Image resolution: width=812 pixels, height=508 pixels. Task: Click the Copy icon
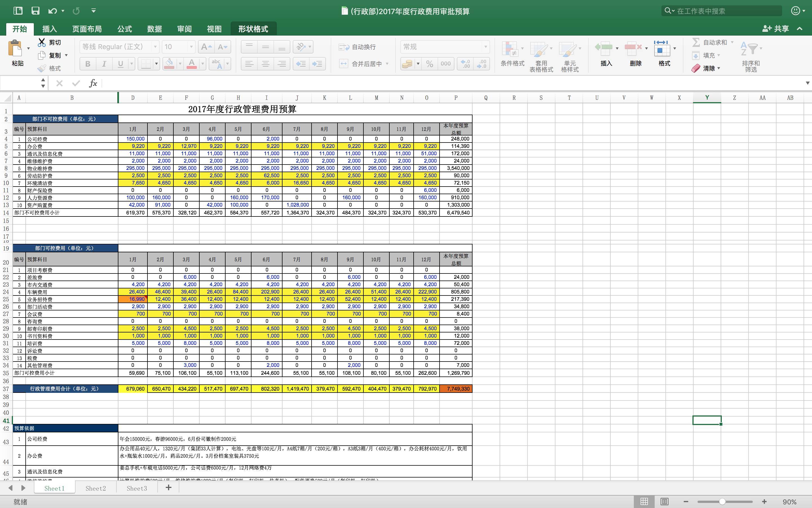42,55
